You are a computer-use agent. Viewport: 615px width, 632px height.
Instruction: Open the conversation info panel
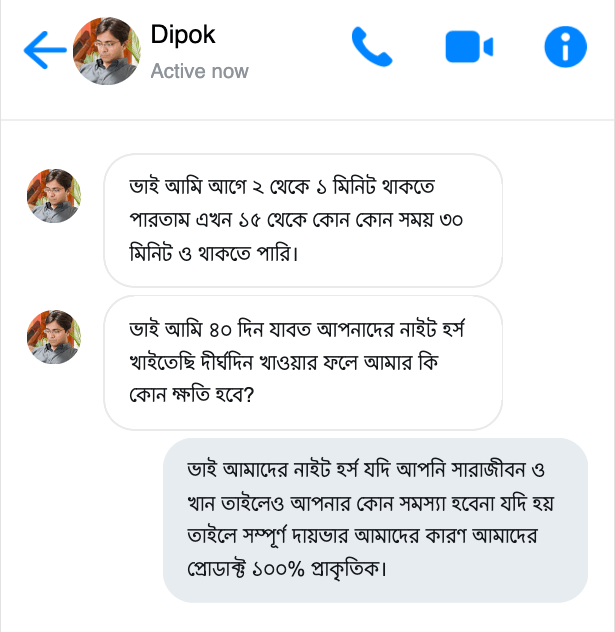click(565, 47)
